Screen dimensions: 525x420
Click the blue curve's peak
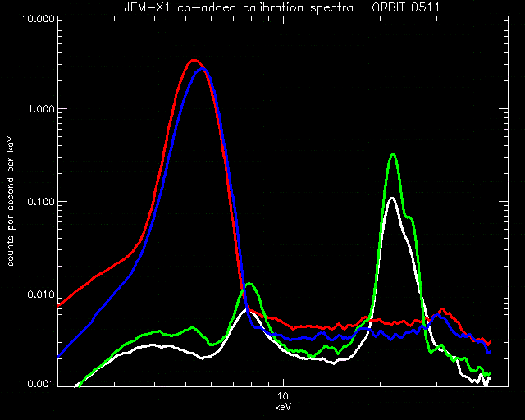pyautogui.click(x=202, y=69)
